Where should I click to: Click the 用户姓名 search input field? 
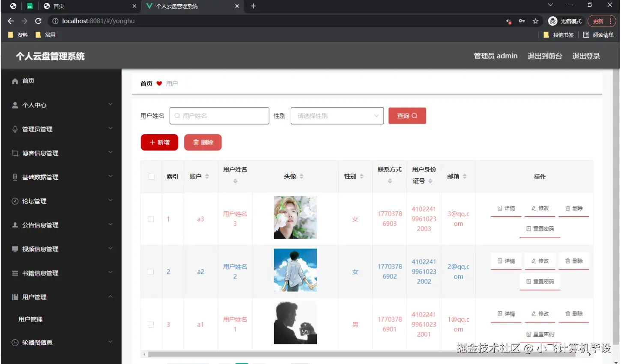tap(219, 116)
